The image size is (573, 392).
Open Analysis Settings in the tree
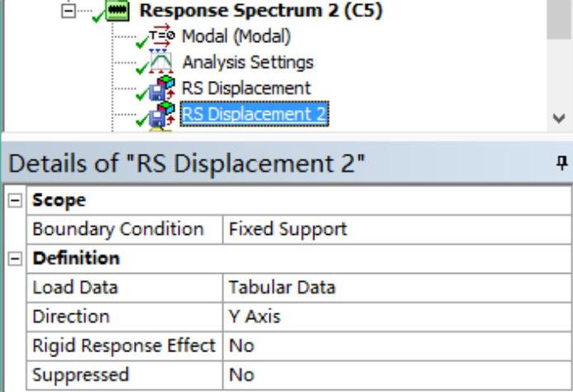[247, 62]
